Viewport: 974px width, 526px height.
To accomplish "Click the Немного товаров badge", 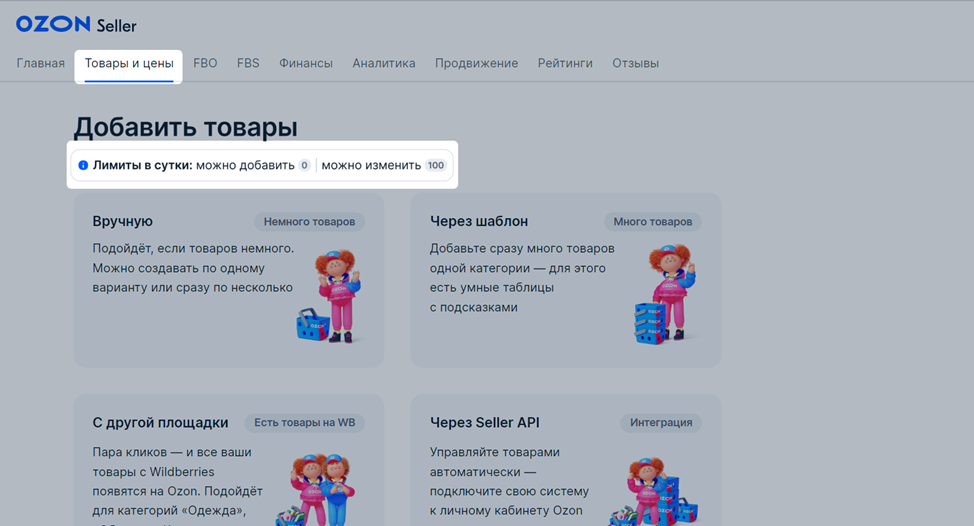I will 309,222.
